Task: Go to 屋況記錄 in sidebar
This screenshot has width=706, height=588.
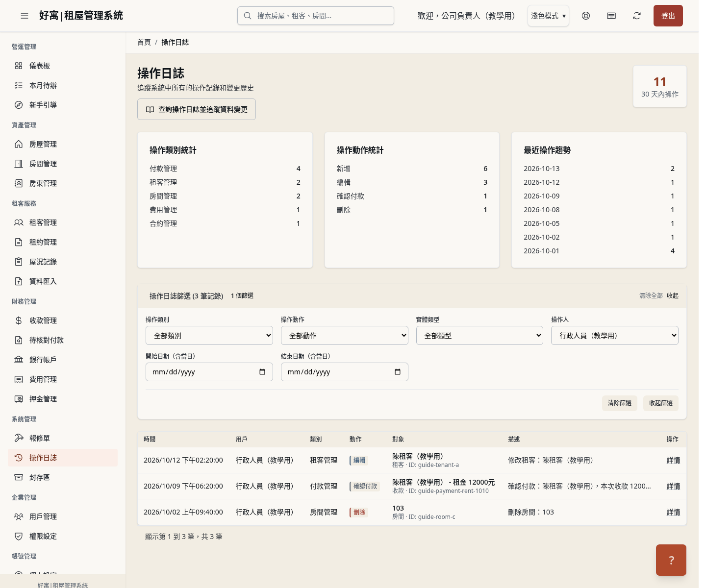Action: tap(63, 262)
